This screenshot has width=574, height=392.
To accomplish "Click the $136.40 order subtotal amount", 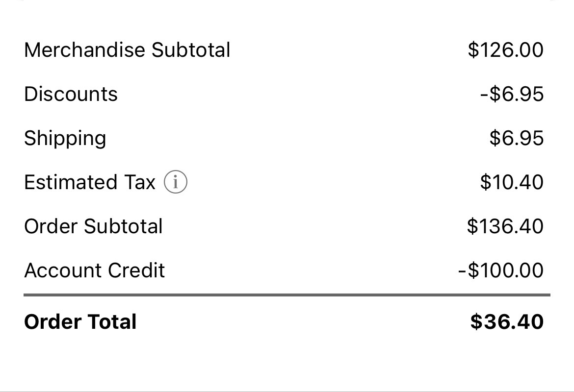I will point(505,226).
